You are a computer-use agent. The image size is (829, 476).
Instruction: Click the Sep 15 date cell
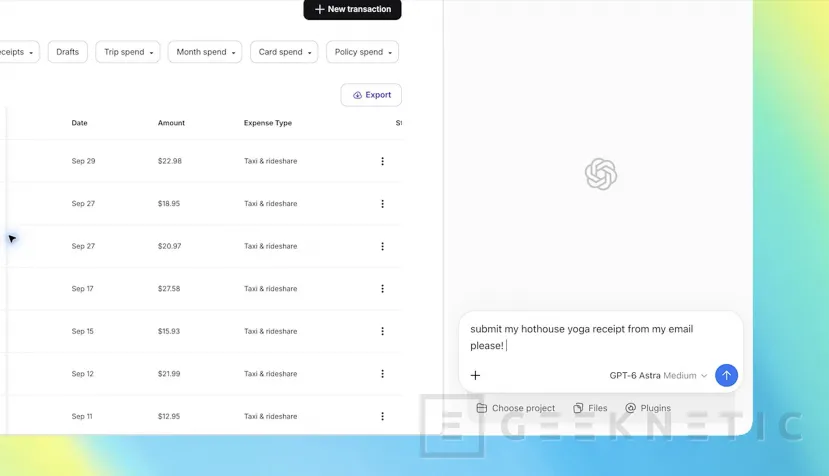[82, 331]
